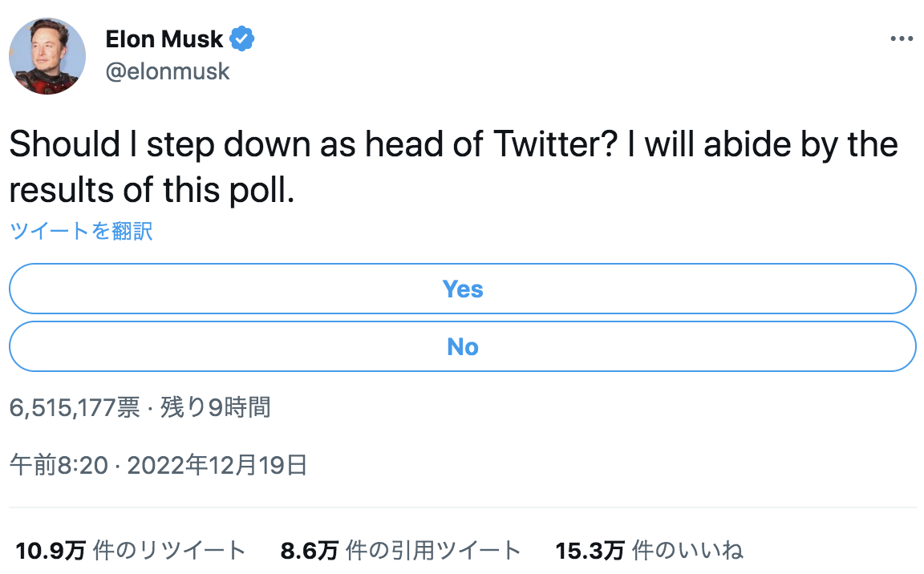924x574 pixels.
Task: Click the tweet text about stepping down
Action: pyautogui.click(x=454, y=168)
